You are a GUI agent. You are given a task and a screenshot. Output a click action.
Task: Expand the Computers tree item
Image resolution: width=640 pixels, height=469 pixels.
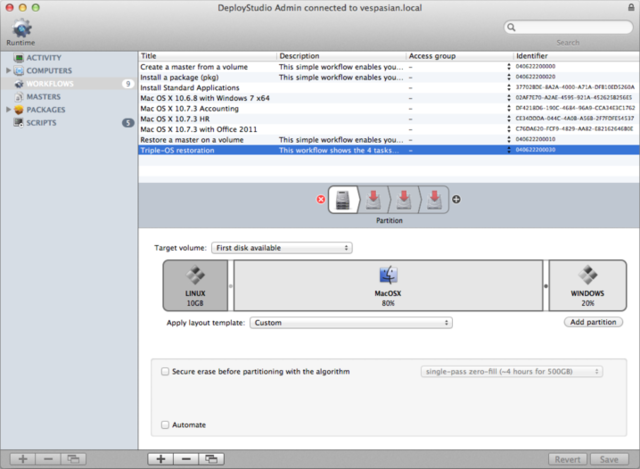(8, 71)
